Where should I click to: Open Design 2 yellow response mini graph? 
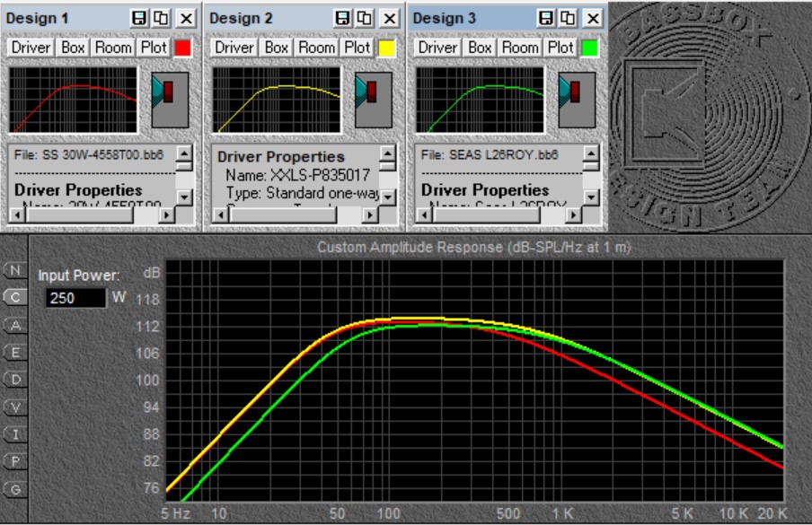pos(277,100)
